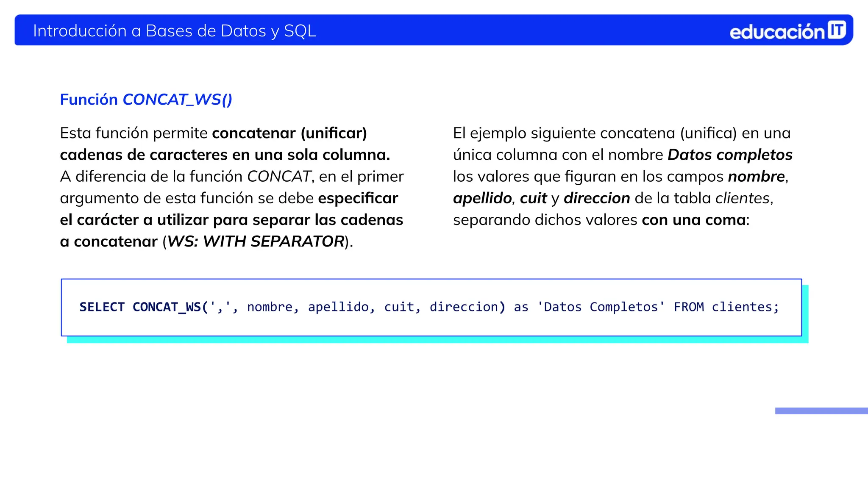Click 'clientes;' at the end of the code
868x488 pixels.
[x=745, y=307]
